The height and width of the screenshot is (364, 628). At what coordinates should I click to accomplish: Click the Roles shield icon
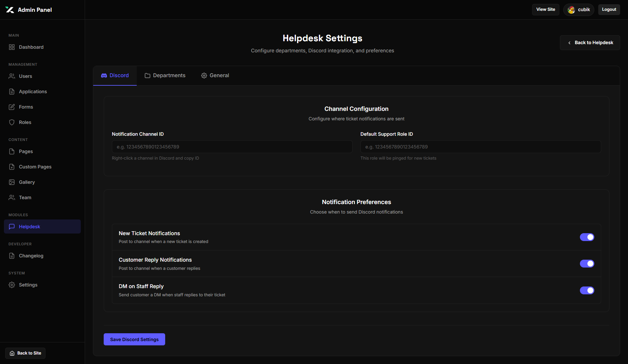pyautogui.click(x=12, y=122)
